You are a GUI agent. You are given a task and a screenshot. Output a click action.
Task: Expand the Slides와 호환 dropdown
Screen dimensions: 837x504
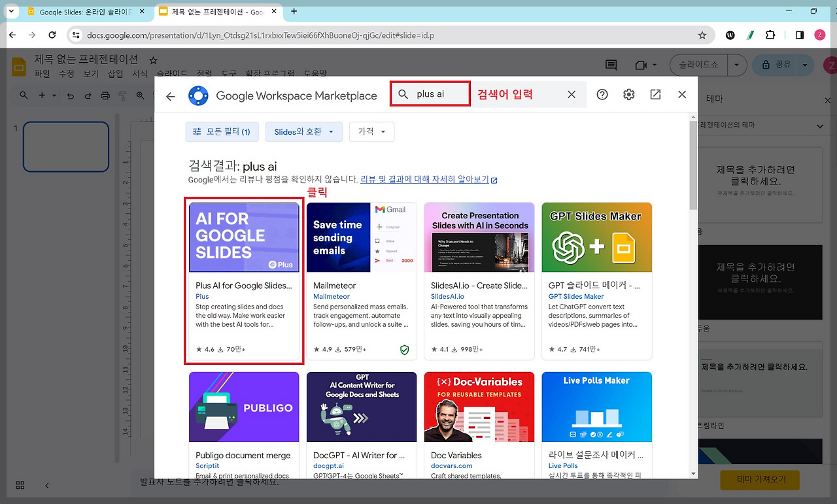click(304, 132)
